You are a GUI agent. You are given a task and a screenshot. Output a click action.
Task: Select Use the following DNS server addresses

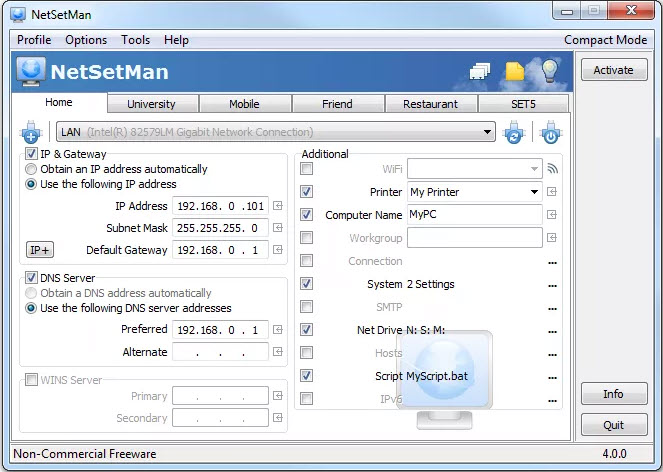(x=31, y=308)
